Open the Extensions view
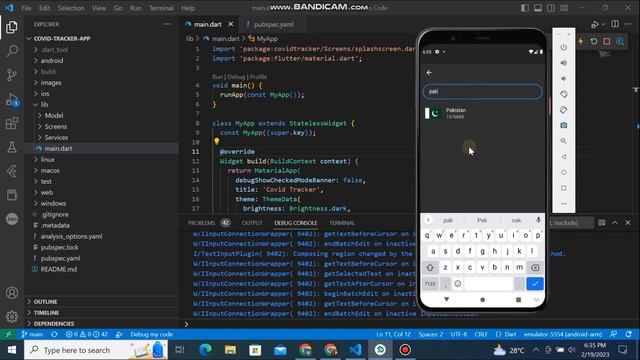Viewport: 640px width, 360px height. tap(12, 123)
